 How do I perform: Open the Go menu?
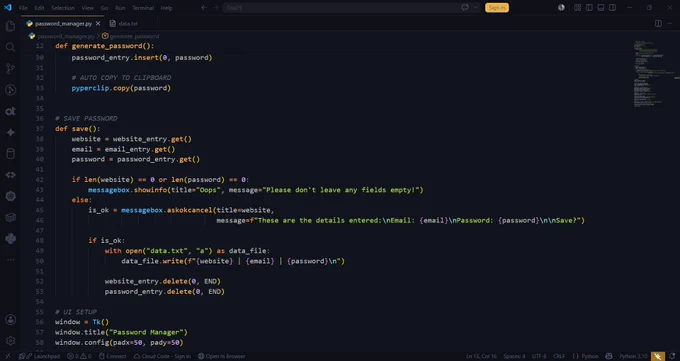[x=105, y=8]
